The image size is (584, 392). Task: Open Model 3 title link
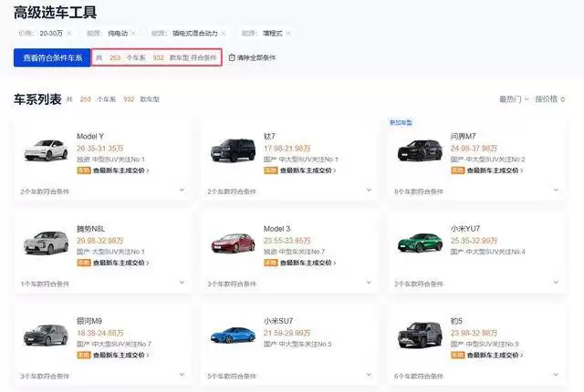[x=277, y=228]
